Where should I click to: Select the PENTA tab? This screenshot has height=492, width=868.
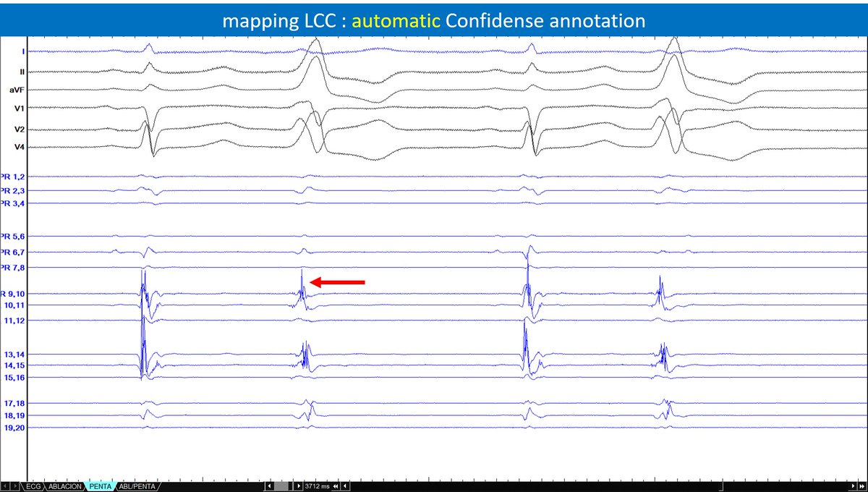tap(100, 486)
